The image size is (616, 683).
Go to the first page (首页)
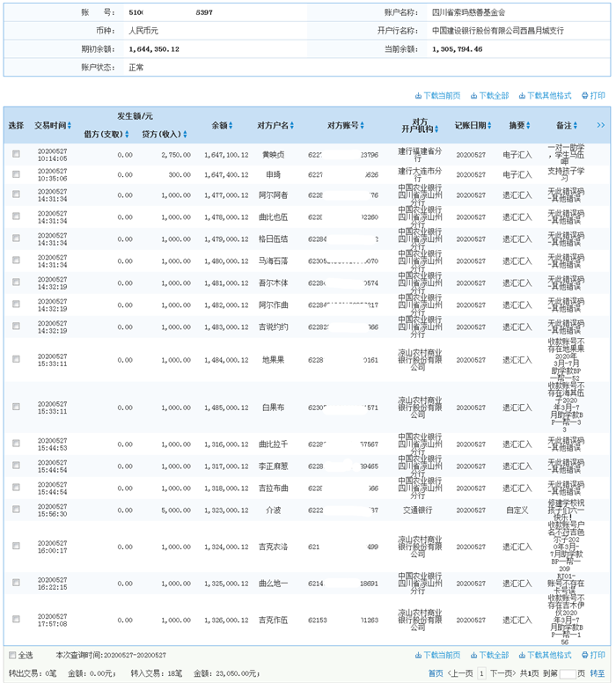pos(436,673)
